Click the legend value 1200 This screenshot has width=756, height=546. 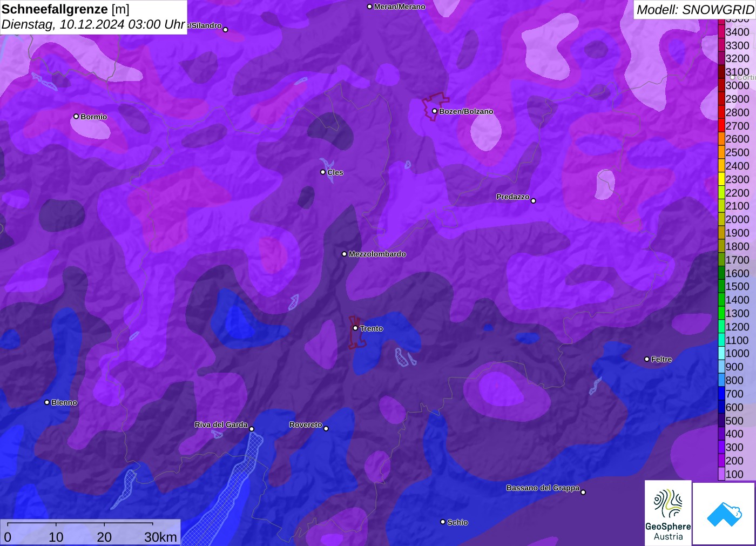click(738, 327)
